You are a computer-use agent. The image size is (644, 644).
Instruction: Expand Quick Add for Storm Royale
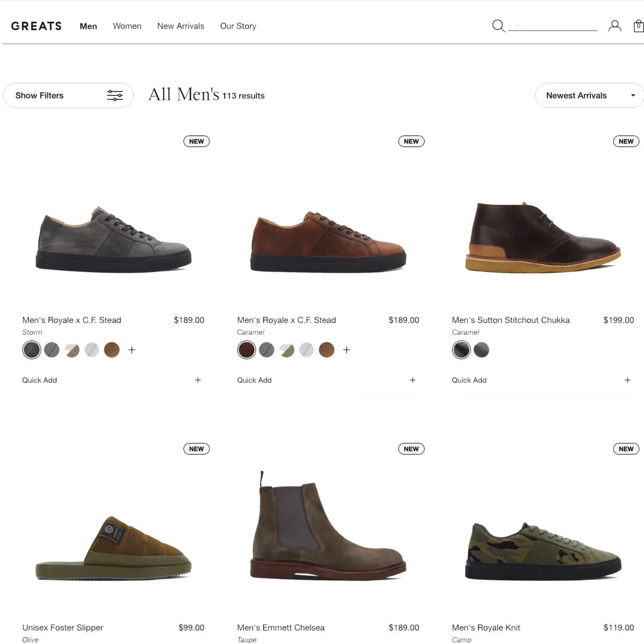click(x=197, y=380)
